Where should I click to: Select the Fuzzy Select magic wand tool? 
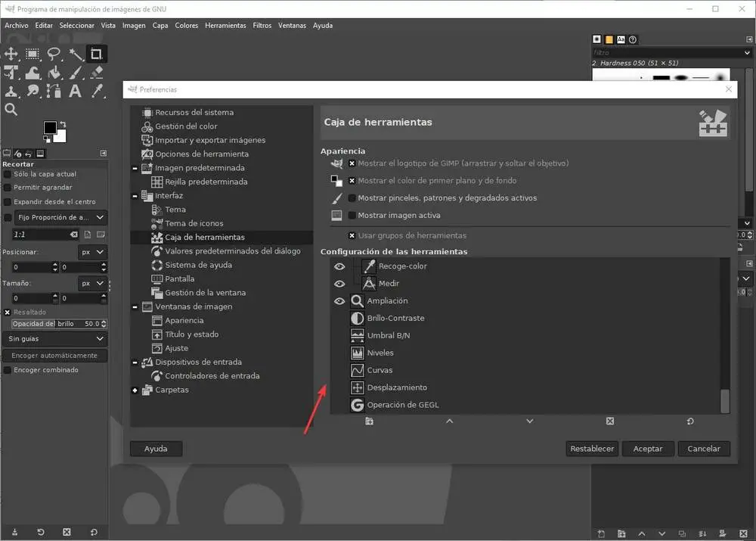tap(75, 54)
